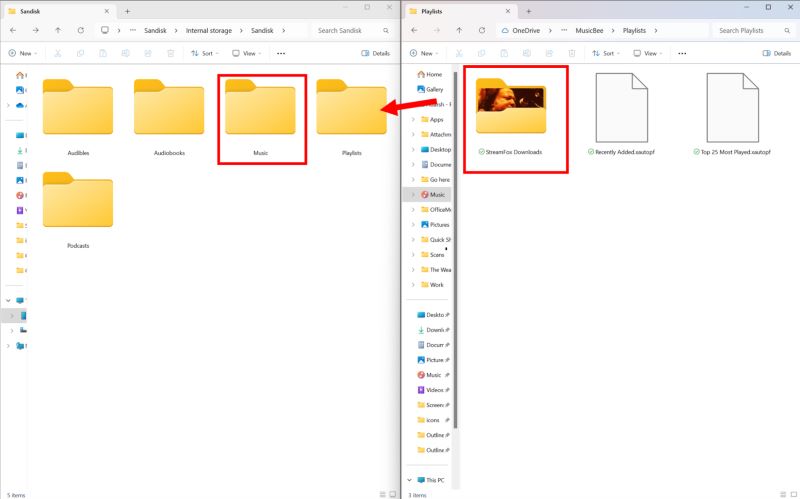Click MusicBee in the address breadcrumb

tap(589, 31)
